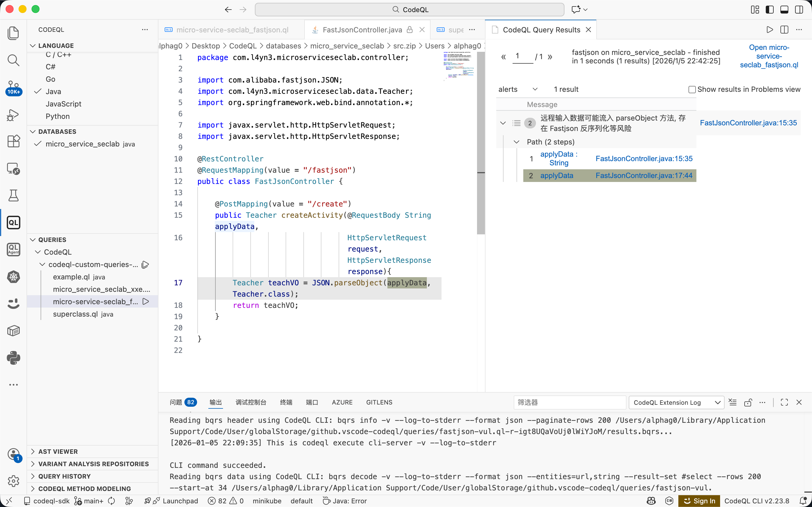Screen dimensions: 812x507
Task: Toggle the output scroll lock icon
Action: [x=748, y=403]
